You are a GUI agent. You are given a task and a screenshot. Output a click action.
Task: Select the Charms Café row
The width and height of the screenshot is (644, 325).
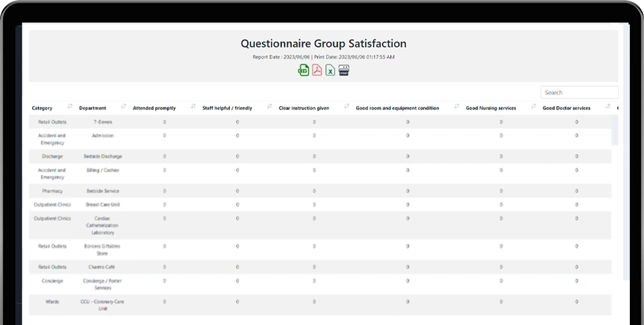[103, 267]
